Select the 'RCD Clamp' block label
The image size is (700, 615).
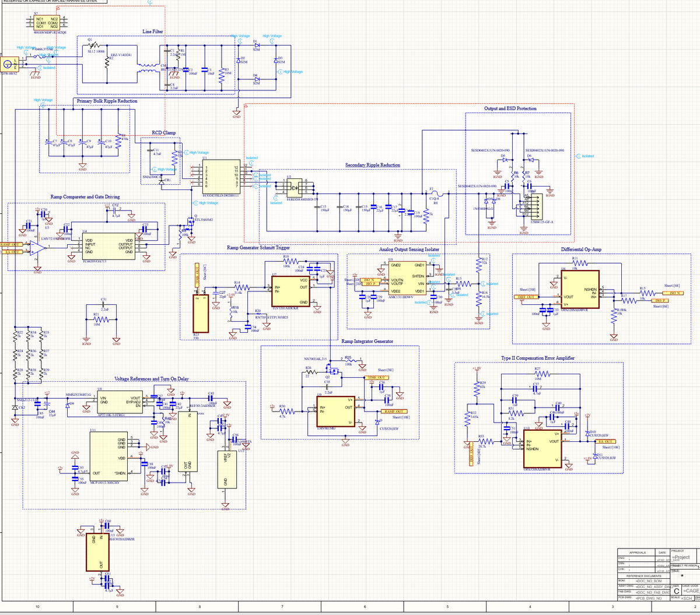point(163,133)
